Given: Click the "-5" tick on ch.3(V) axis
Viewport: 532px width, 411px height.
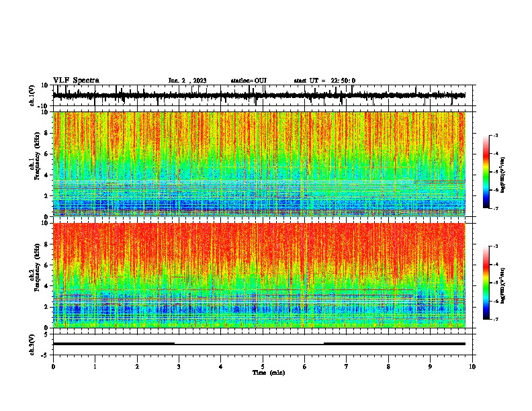Looking at the screenshot, I should point(45,355).
